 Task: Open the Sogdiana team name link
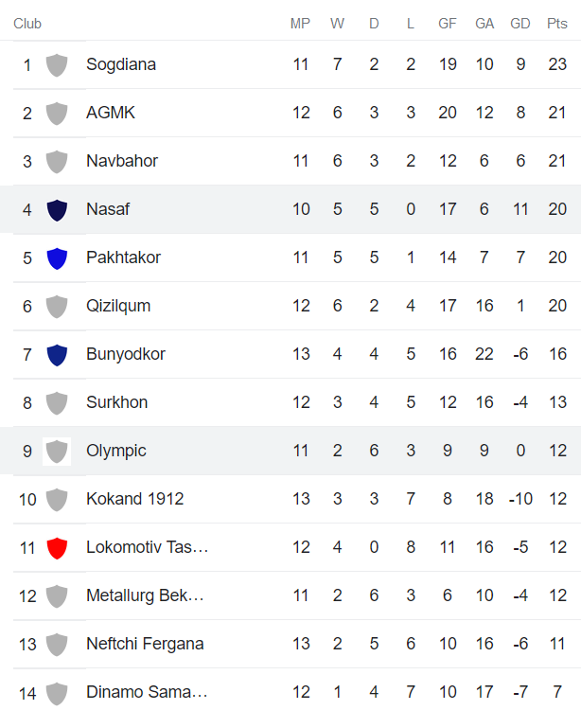[x=121, y=64]
